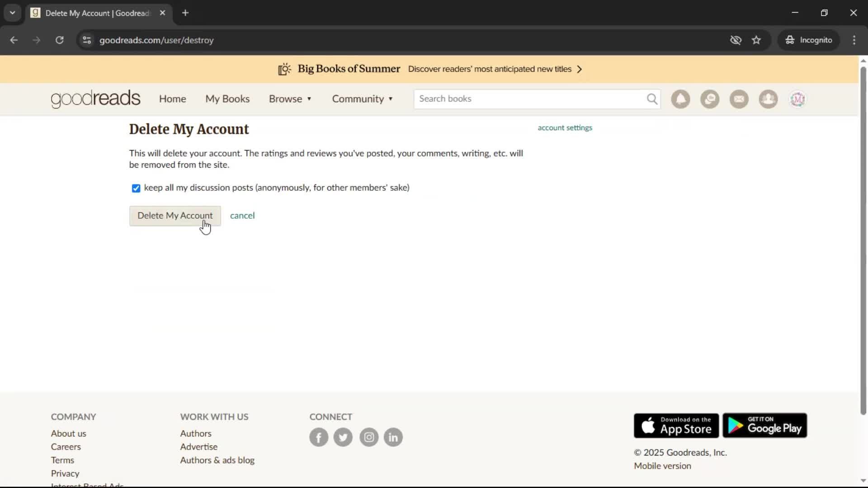The height and width of the screenshot is (488, 868).
Task: Open the Careers footer link
Action: (x=66, y=447)
